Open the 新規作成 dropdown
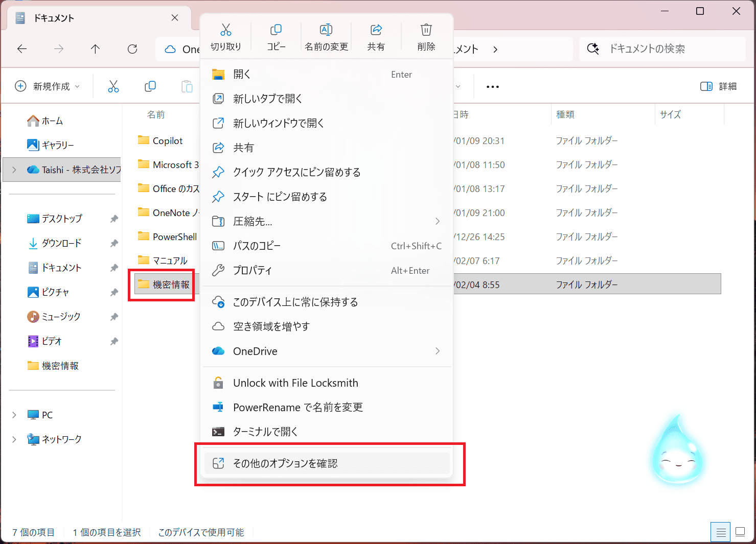 pos(48,86)
